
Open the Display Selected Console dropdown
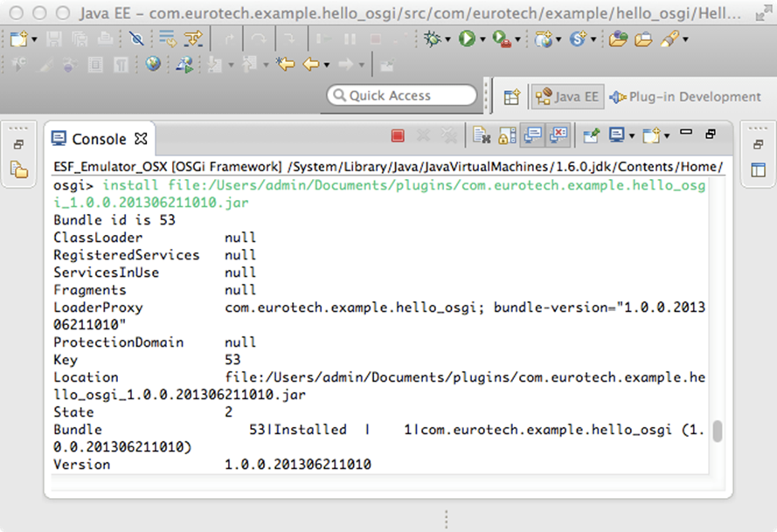[632, 135]
